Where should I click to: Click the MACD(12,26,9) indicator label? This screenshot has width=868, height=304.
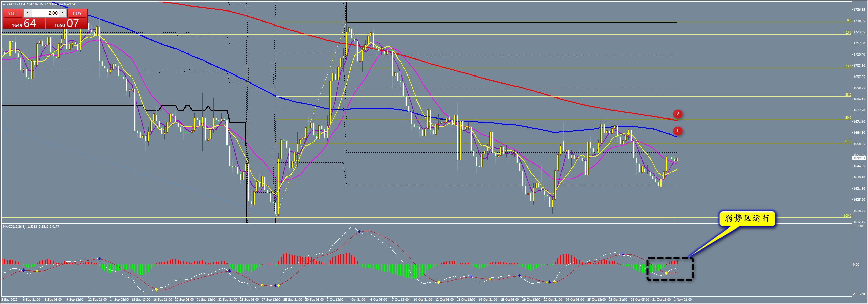[x=31, y=227]
